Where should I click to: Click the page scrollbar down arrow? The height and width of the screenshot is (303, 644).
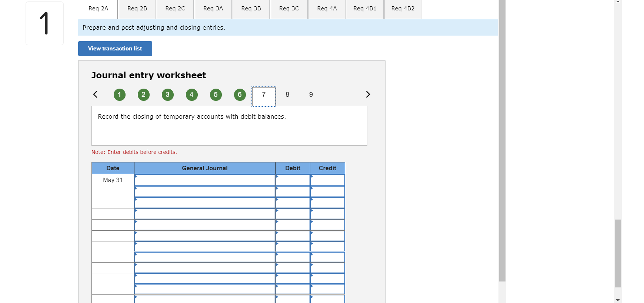[618, 300]
